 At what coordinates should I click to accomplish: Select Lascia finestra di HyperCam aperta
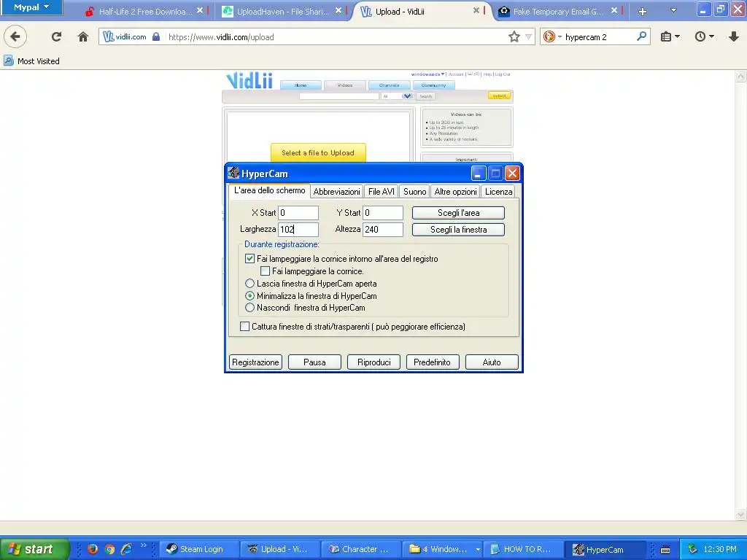pos(249,284)
